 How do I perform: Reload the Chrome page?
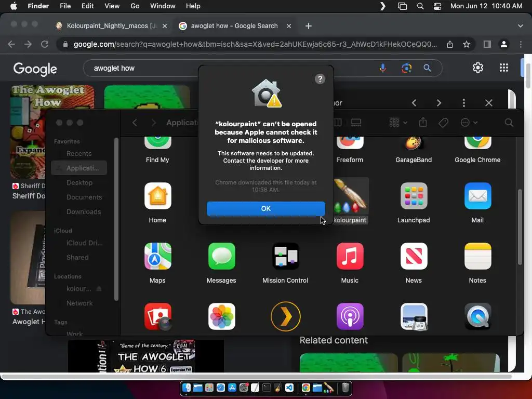(45, 44)
